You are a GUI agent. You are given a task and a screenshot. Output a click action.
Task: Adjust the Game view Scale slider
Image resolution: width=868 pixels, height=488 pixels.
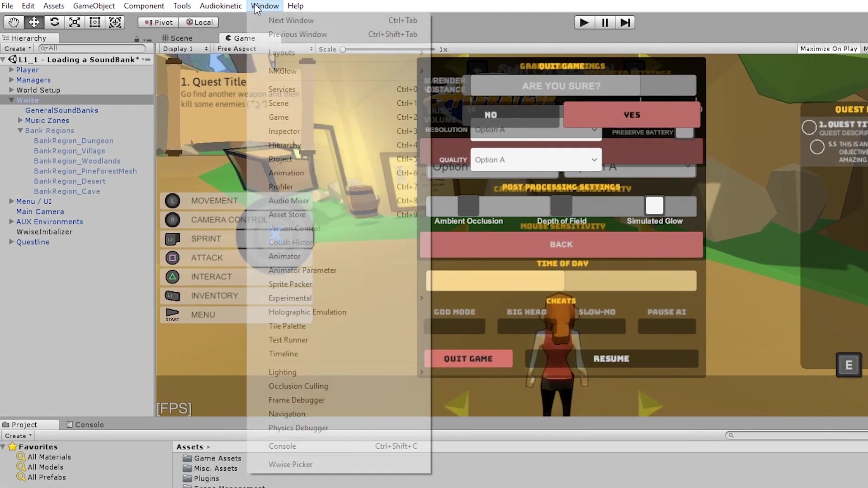pos(343,49)
